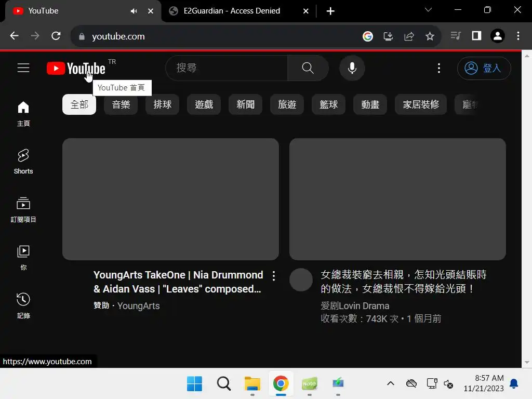
Task: Close the YouTube browser tab
Action: [151, 11]
